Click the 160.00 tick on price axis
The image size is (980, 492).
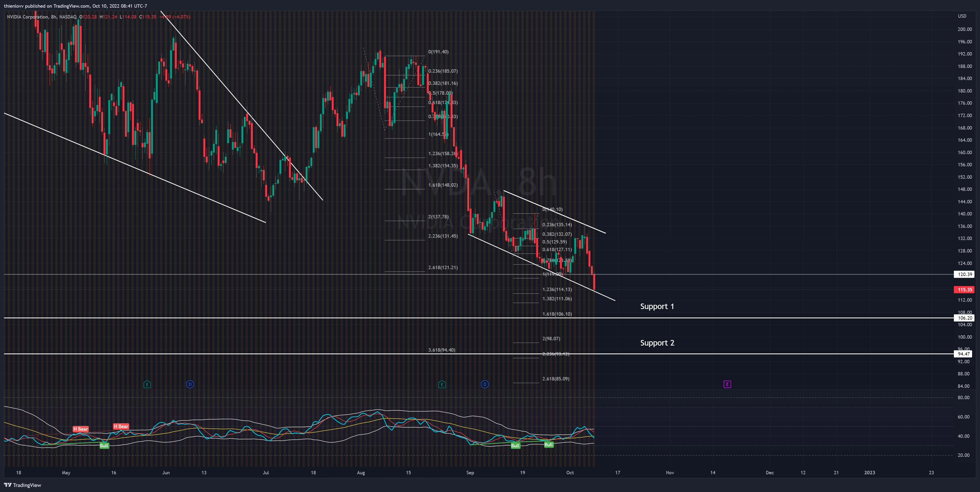964,152
